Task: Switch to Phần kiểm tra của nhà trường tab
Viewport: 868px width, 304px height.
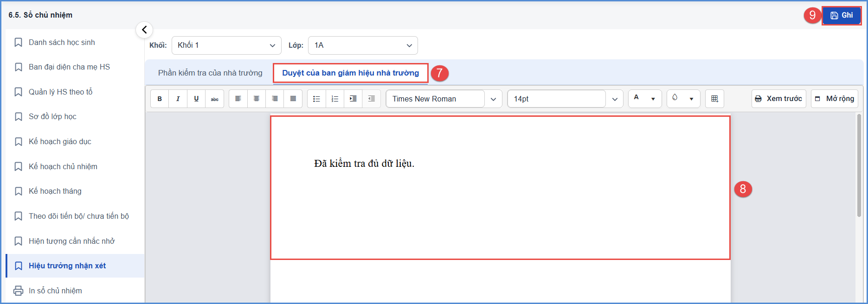Action: 210,73
